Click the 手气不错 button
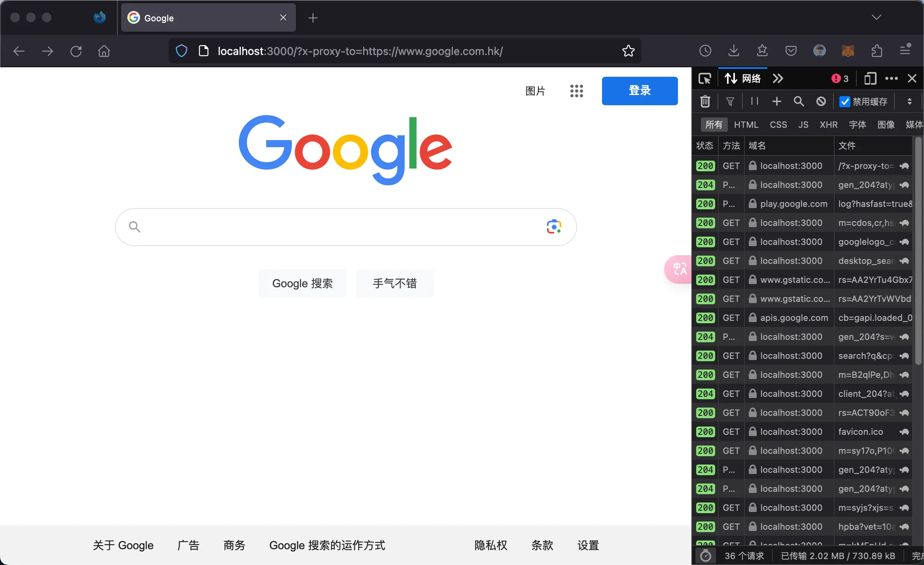Image resolution: width=924 pixels, height=565 pixels. click(394, 283)
